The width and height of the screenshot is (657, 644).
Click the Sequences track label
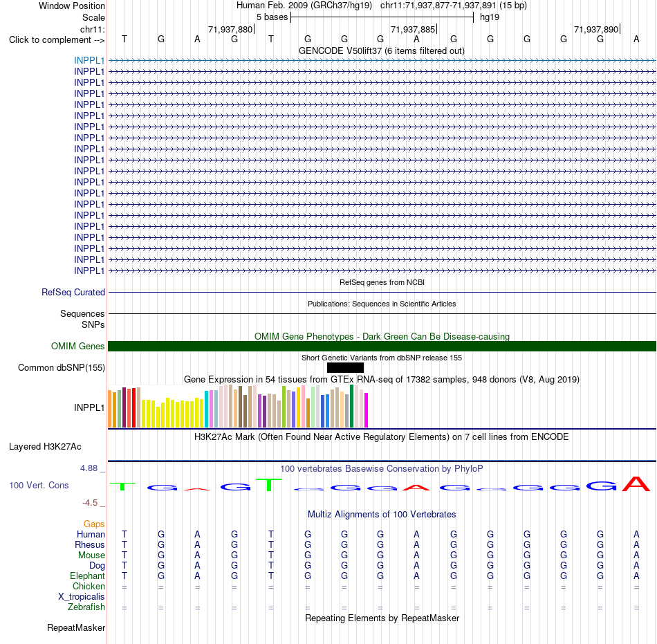pyautogui.click(x=82, y=313)
